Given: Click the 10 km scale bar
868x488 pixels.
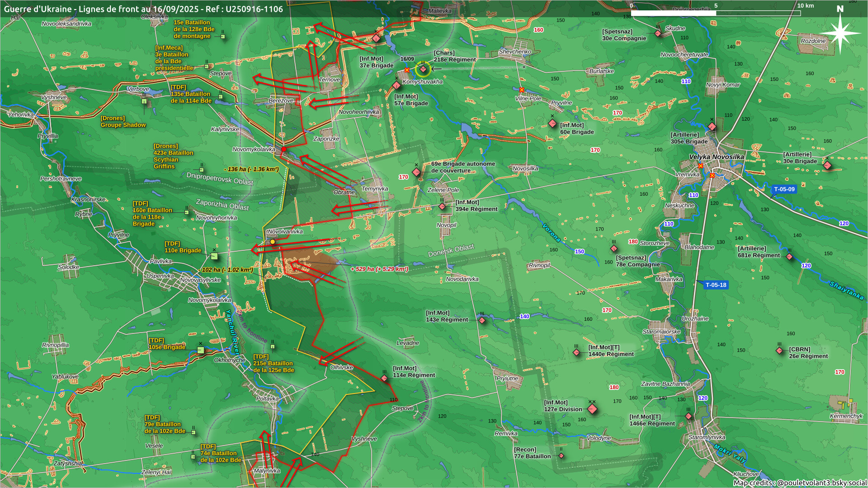Looking at the screenshot, I should click(716, 13).
